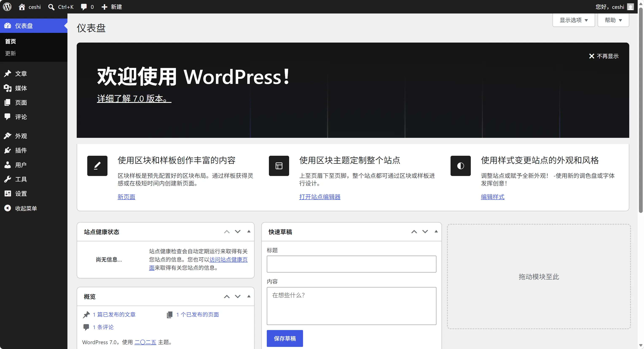Click the 用户 person icon in sidebar
644x349 pixels.
[8, 165]
